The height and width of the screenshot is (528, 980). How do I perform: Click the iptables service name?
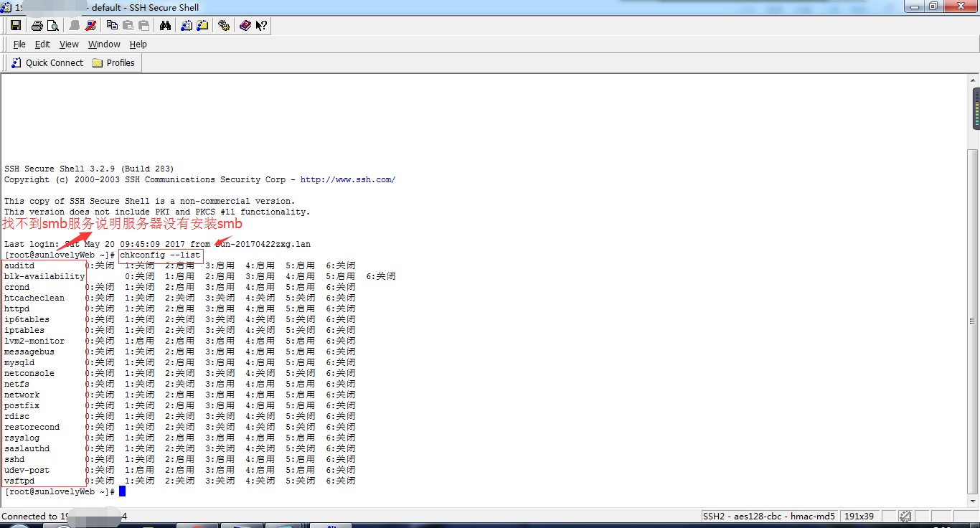tap(24, 330)
